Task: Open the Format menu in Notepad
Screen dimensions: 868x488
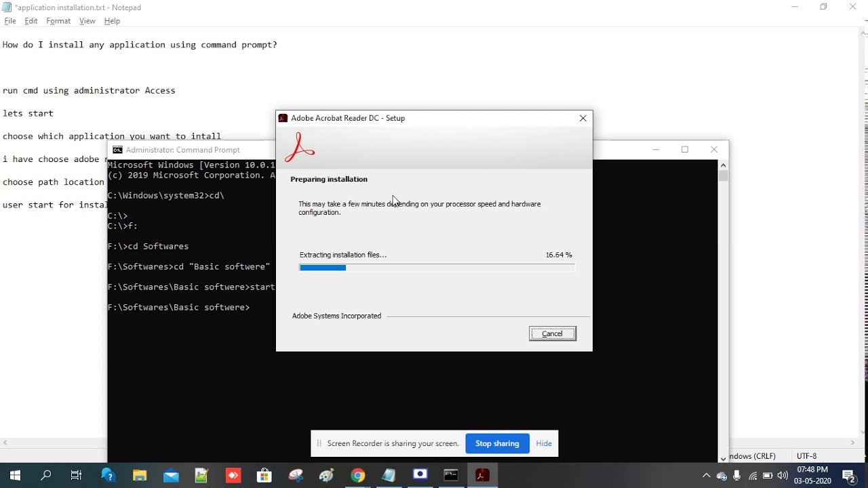Action: pyautogui.click(x=58, y=21)
